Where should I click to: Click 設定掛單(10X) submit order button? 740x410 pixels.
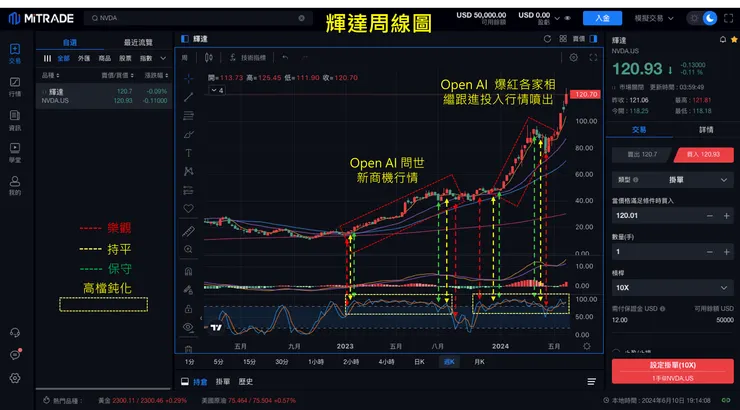click(673, 371)
